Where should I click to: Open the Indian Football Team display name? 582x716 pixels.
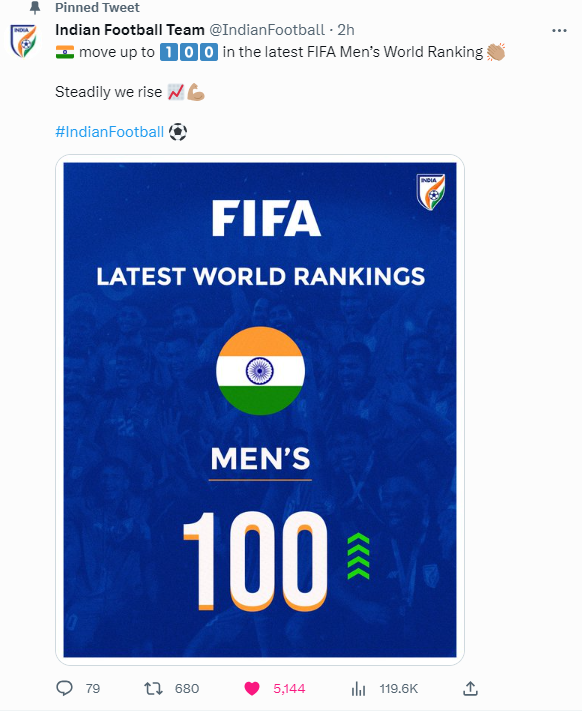(x=130, y=30)
